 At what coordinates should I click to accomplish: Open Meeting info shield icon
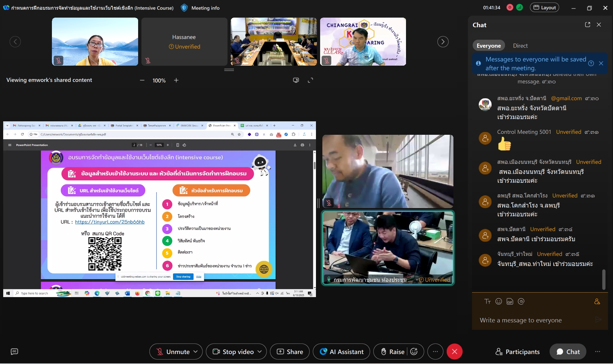(x=184, y=8)
